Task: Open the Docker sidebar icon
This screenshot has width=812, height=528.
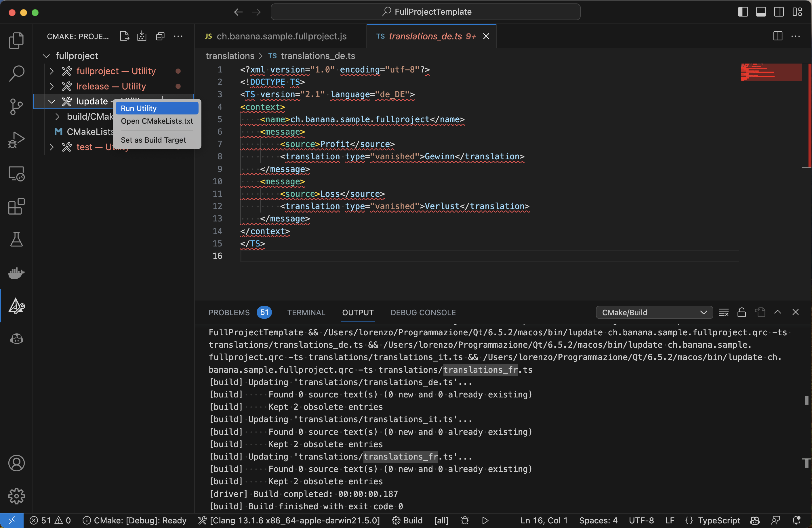Action: [16, 273]
